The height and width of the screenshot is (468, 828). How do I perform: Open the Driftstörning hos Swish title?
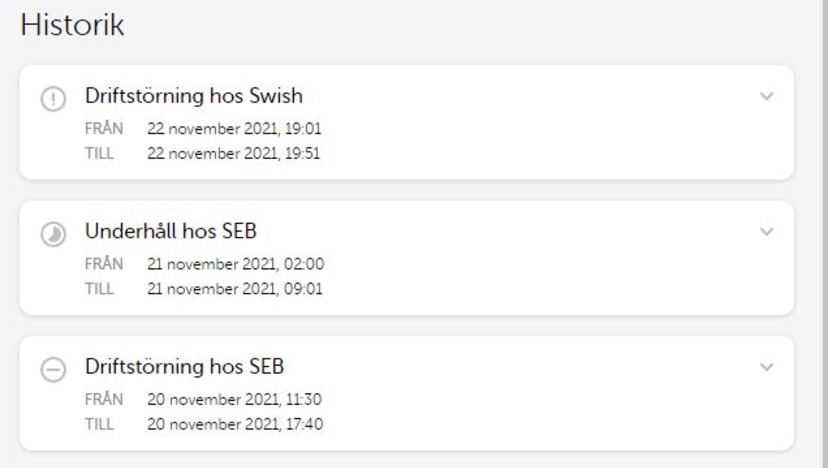(194, 96)
